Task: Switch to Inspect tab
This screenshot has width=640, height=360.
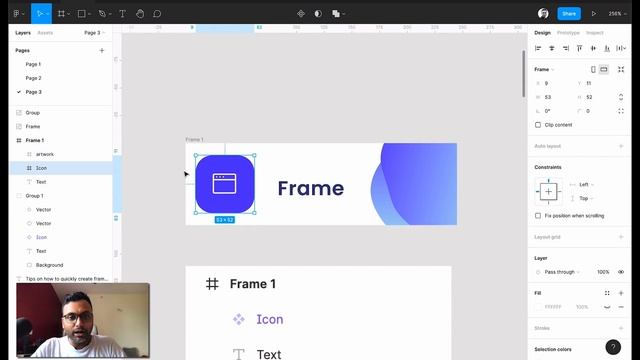Action: [595, 33]
